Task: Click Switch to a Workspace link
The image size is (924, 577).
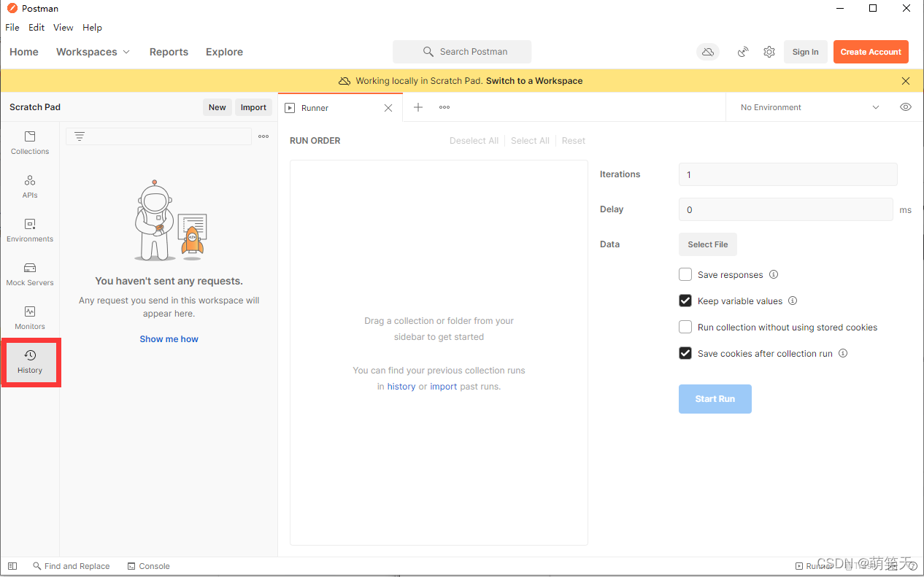Action: [534, 81]
